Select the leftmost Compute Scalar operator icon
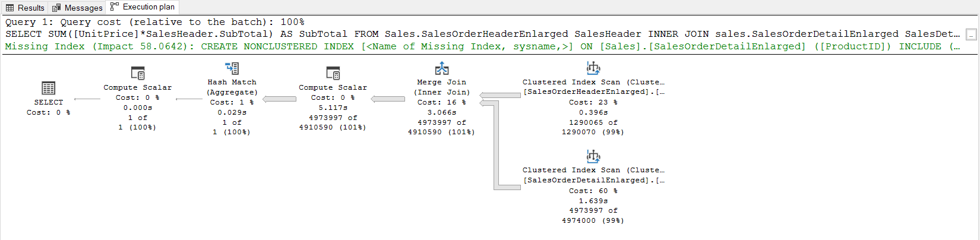This screenshot has width=980, height=240. (x=137, y=74)
